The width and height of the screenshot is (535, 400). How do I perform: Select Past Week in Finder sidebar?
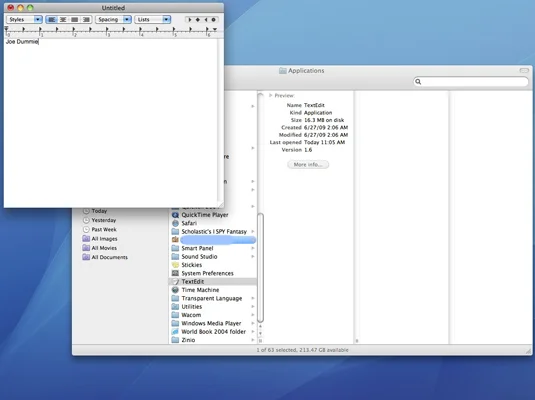point(104,229)
